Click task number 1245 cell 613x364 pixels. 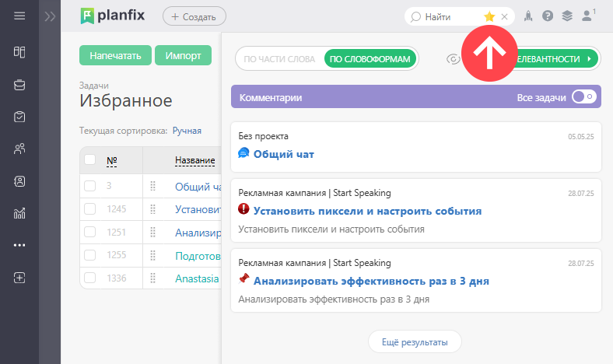(x=117, y=209)
